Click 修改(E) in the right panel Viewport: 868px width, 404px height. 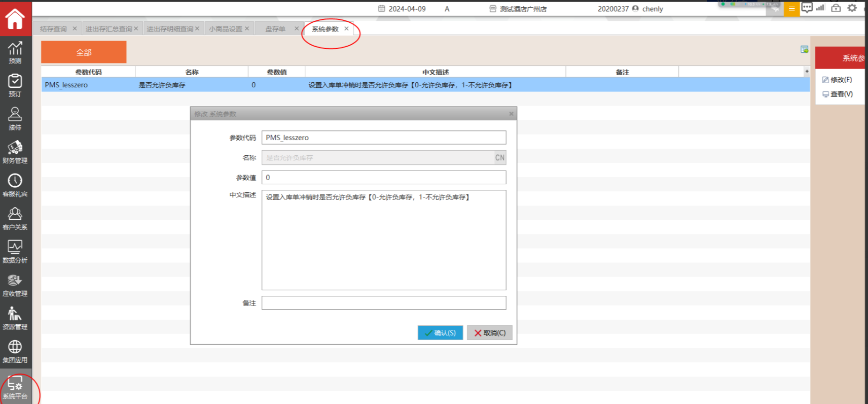click(x=837, y=80)
